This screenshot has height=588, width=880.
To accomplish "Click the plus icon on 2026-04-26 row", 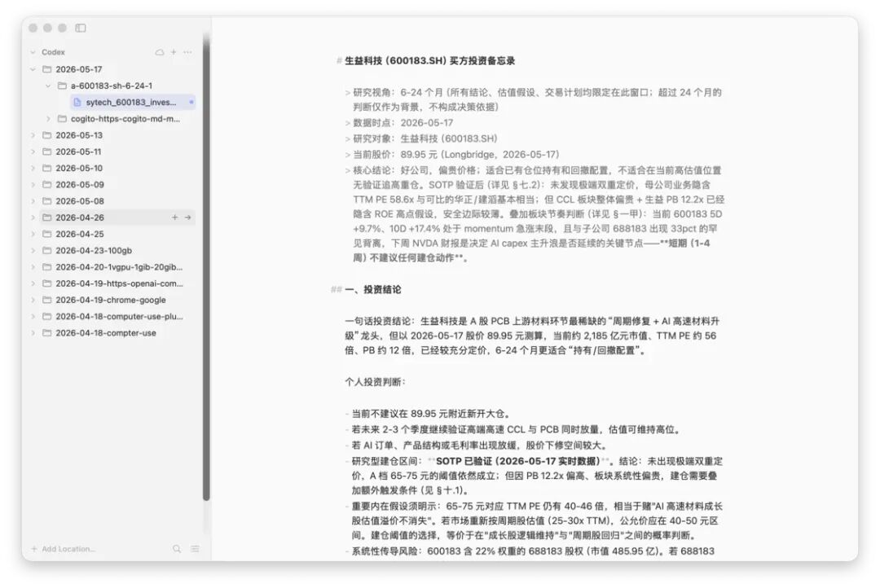I will pyautogui.click(x=174, y=217).
